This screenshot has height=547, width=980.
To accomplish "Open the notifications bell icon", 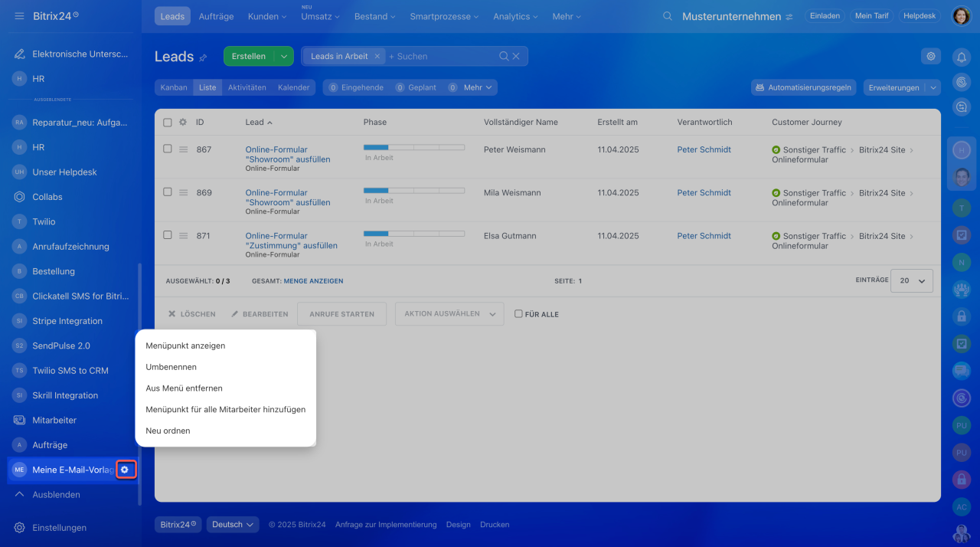I will tap(962, 57).
